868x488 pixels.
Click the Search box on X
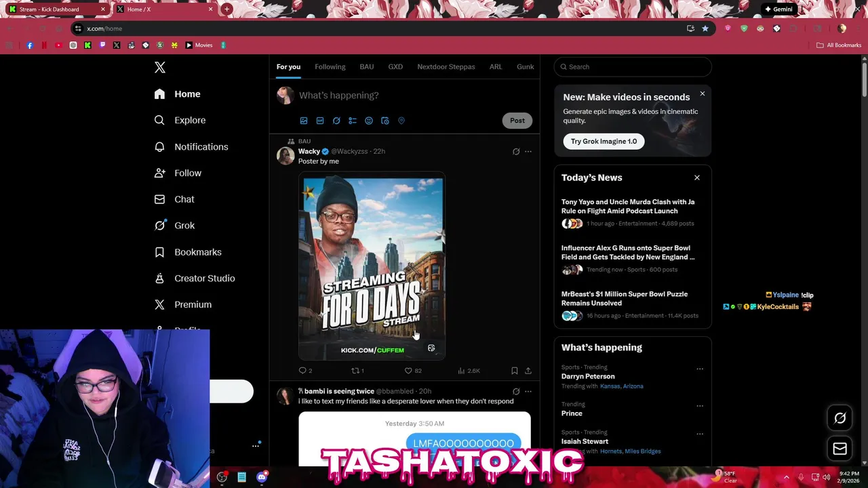[633, 66]
